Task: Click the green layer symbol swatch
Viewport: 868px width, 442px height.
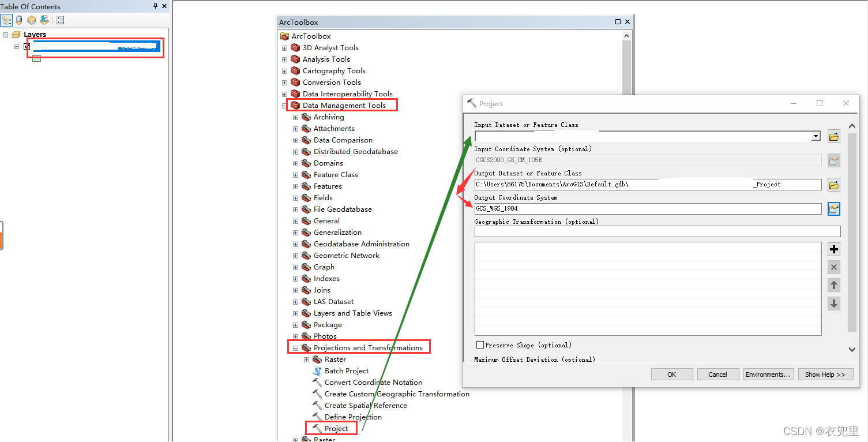Action: coord(37,59)
